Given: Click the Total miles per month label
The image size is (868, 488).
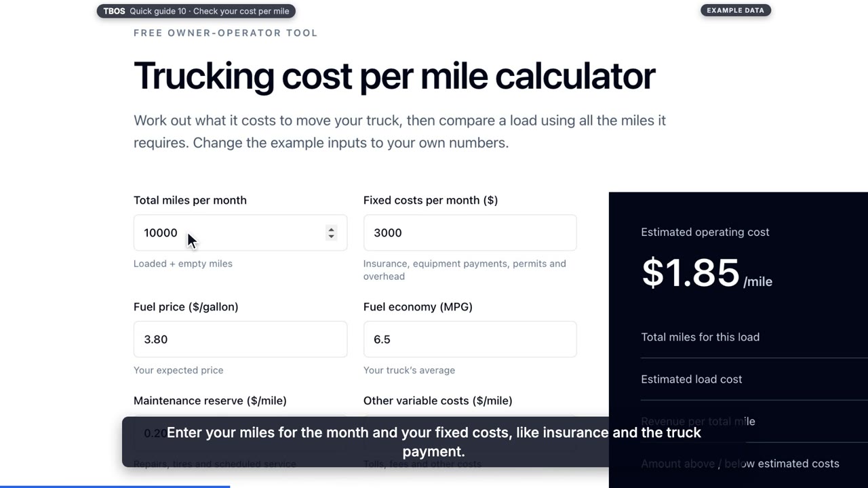Looking at the screenshot, I should tap(190, 200).
